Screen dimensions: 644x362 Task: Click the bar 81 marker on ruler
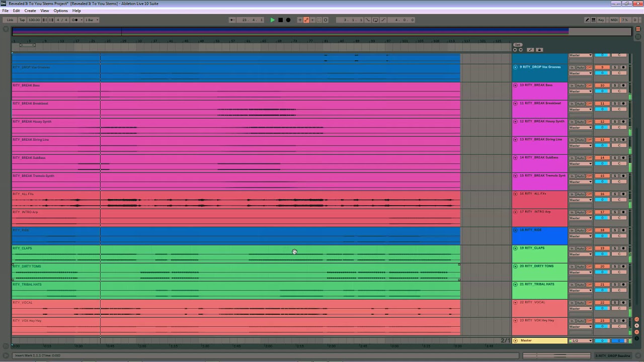click(326, 41)
